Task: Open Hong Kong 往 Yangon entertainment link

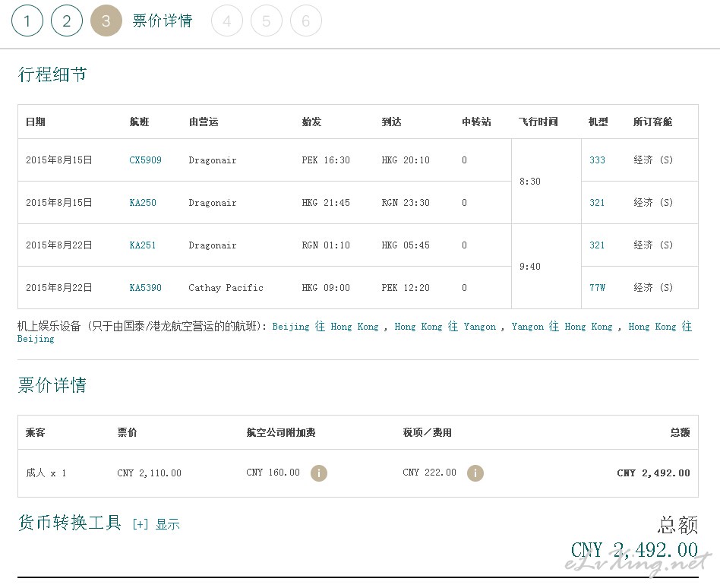Action: tap(445, 327)
